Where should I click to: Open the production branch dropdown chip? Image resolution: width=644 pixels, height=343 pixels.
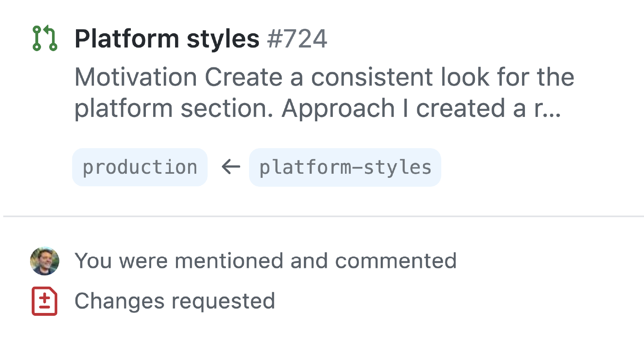139,167
